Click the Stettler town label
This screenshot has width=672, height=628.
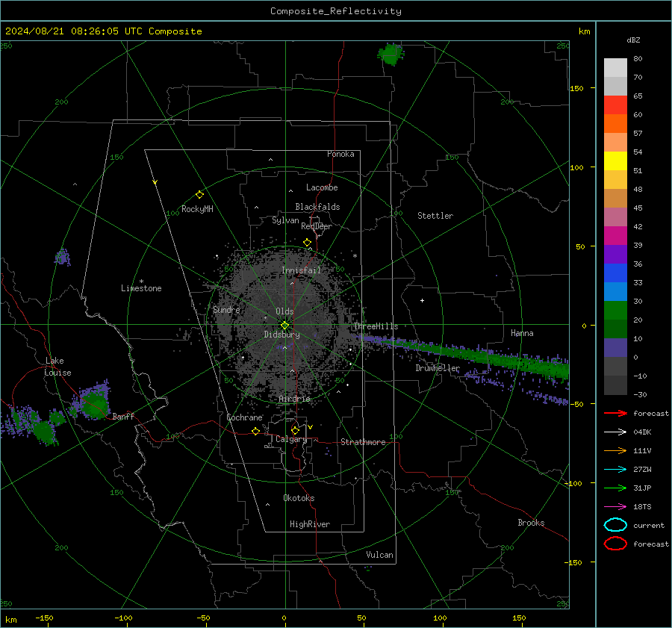[435, 216]
